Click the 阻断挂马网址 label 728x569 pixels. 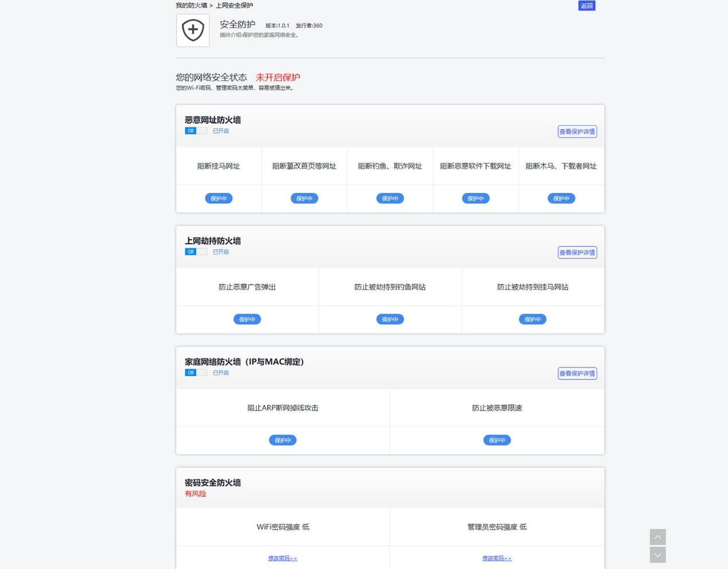[219, 166]
